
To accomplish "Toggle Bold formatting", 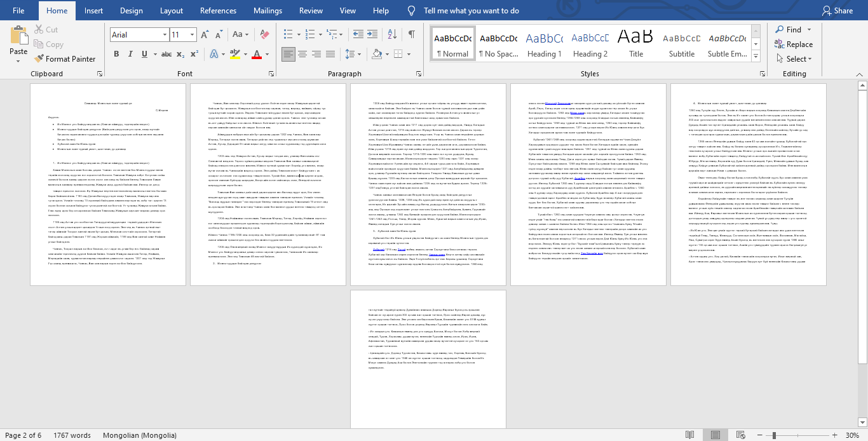I will [116, 54].
